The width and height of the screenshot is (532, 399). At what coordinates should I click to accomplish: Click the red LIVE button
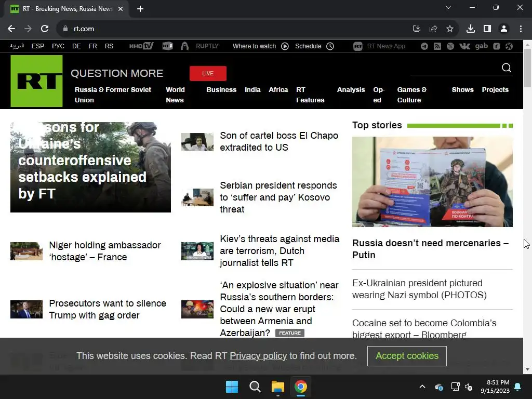[x=208, y=73]
